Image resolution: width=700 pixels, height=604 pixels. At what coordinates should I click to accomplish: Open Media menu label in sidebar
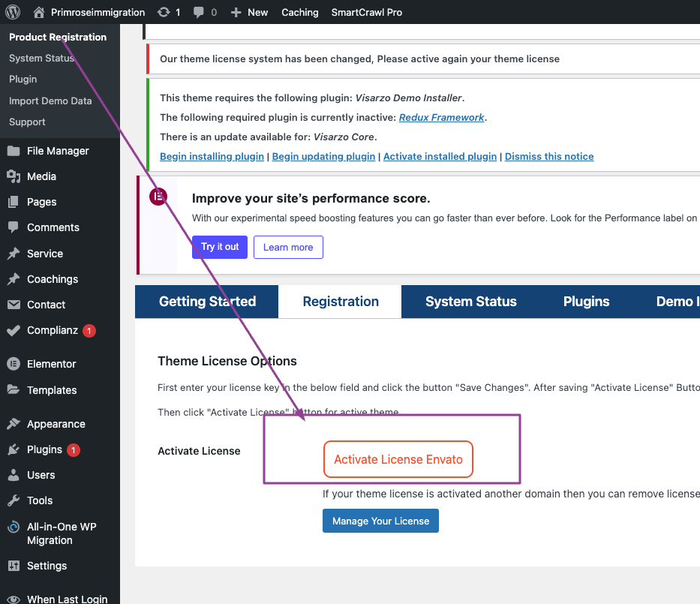(x=41, y=176)
